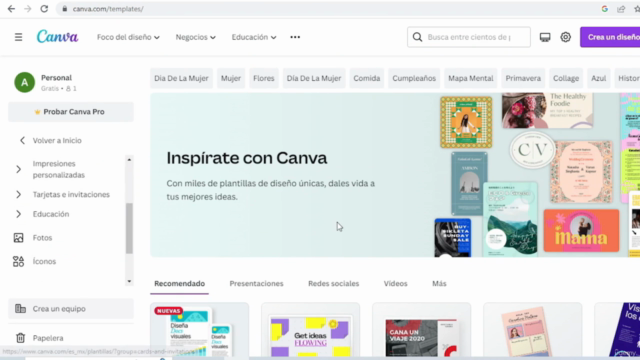This screenshot has height=360, width=640.
Task: Select the Recomendado tab
Action: point(180,284)
